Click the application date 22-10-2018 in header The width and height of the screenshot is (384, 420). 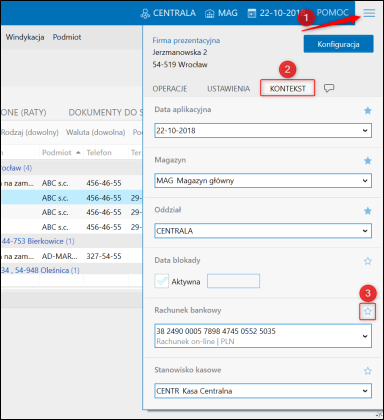(275, 13)
